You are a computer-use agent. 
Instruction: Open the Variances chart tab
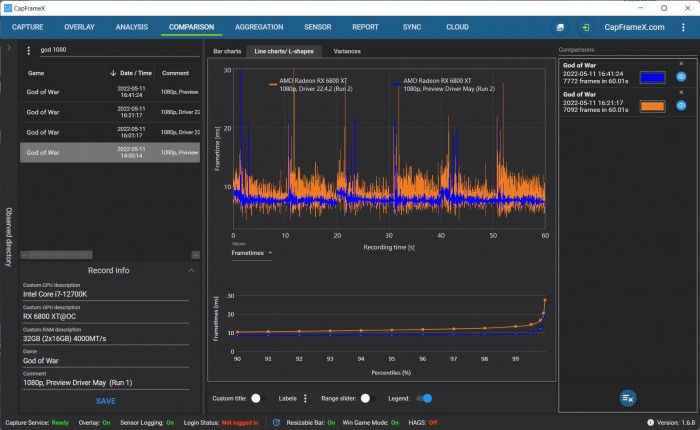click(347, 50)
